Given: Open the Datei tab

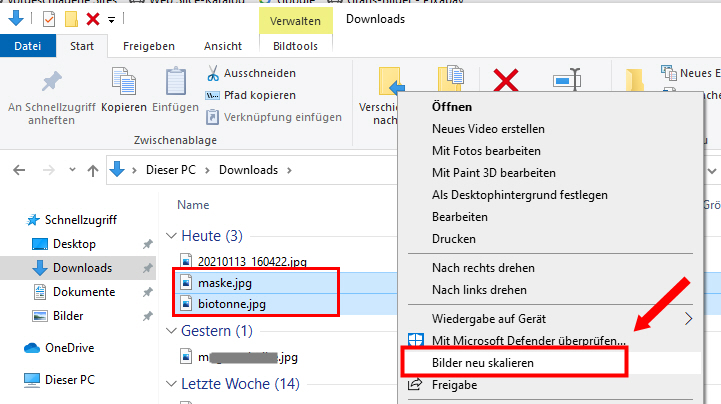Looking at the screenshot, I should [27, 46].
